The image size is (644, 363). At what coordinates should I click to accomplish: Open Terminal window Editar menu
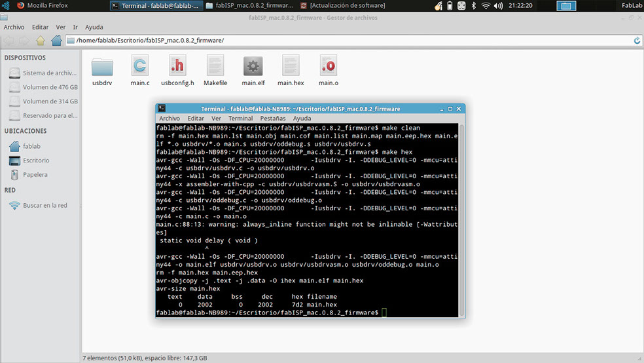(196, 119)
